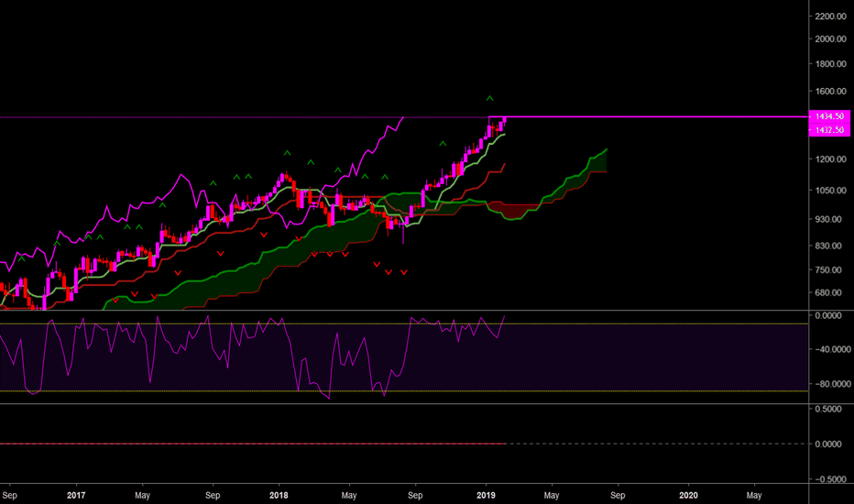The image size is (854, 504).
Task: Click the 1200.00 price axis label
Action: 830,159
